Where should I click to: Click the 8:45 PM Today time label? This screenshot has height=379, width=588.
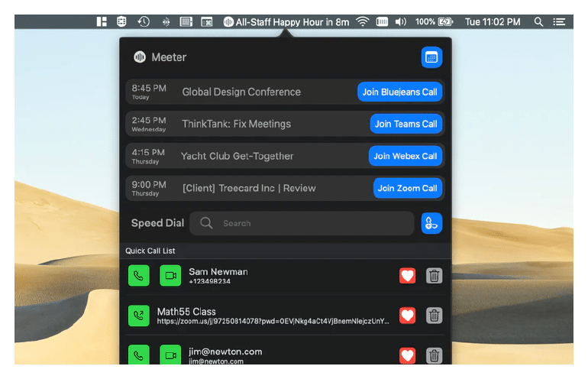pyautogui.click(x=149, y=92)
